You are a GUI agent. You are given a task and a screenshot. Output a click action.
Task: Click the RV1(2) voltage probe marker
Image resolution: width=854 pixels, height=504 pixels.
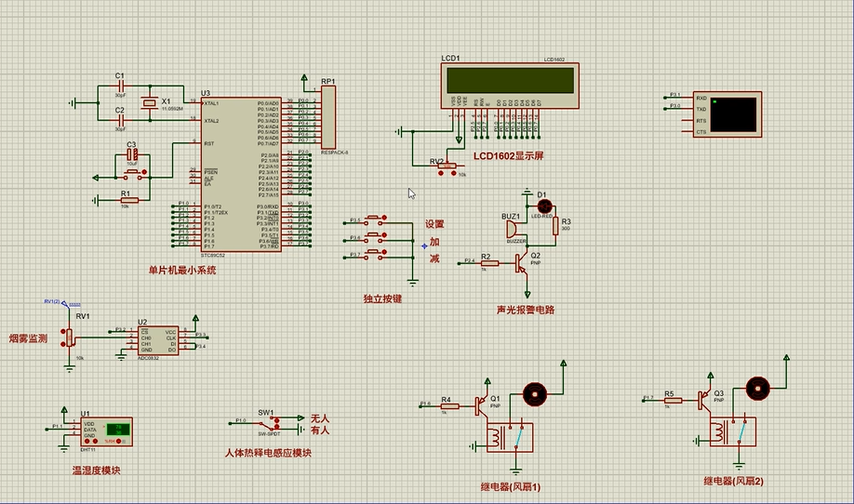point(63,303)
